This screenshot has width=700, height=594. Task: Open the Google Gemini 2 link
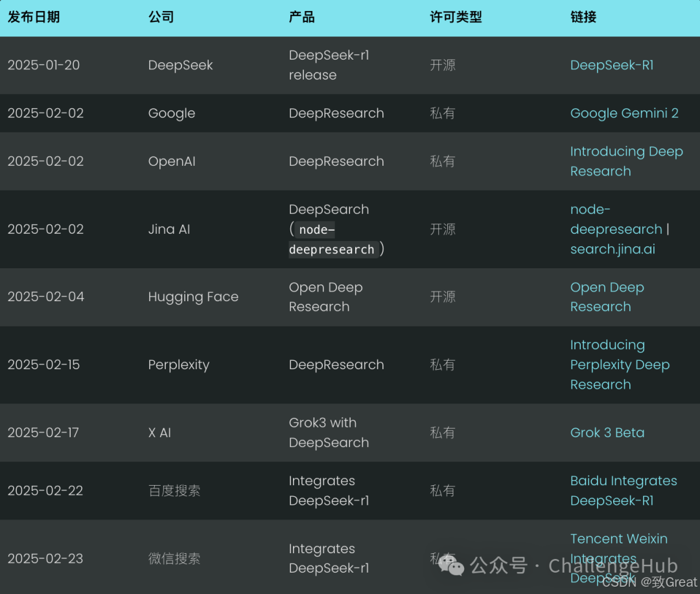(x=624, y=113)
